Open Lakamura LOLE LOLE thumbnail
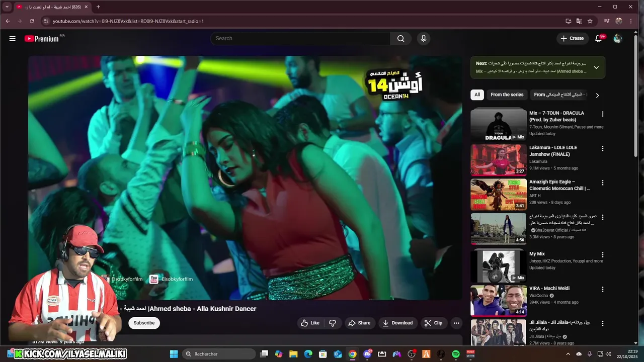The height and width of the screenshot is (362, 644). coord(499,160)
